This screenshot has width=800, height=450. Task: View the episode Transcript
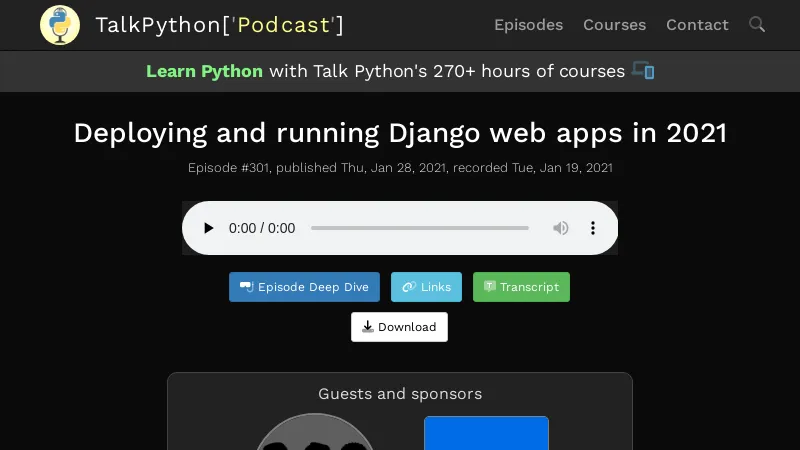coord(521,287)
